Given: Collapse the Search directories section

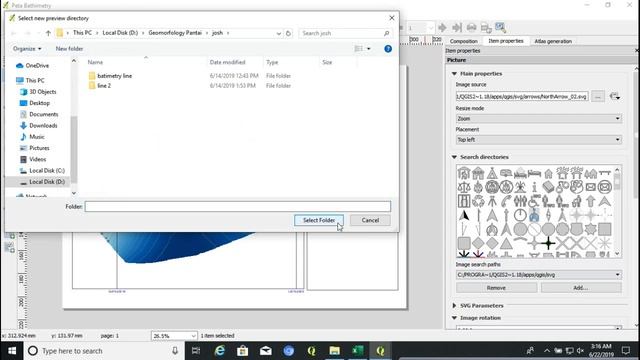Looking at the screenshot, I should click(454, 157).
